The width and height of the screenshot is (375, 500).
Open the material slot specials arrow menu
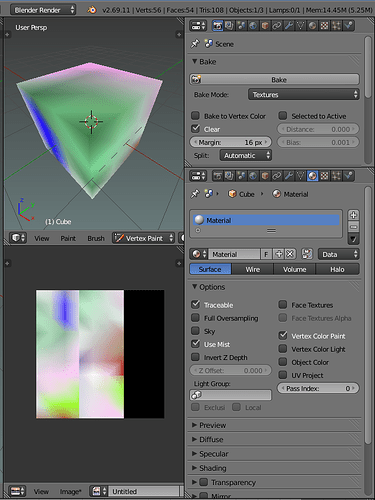click(x=353, y=239)
